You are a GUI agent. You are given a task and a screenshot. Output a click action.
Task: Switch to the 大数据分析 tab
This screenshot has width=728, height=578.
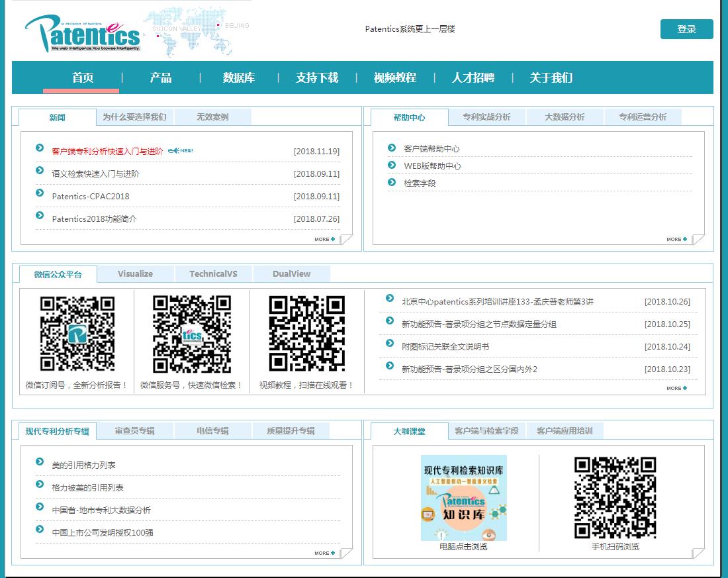pyautogui.click(x=565, y=117)
